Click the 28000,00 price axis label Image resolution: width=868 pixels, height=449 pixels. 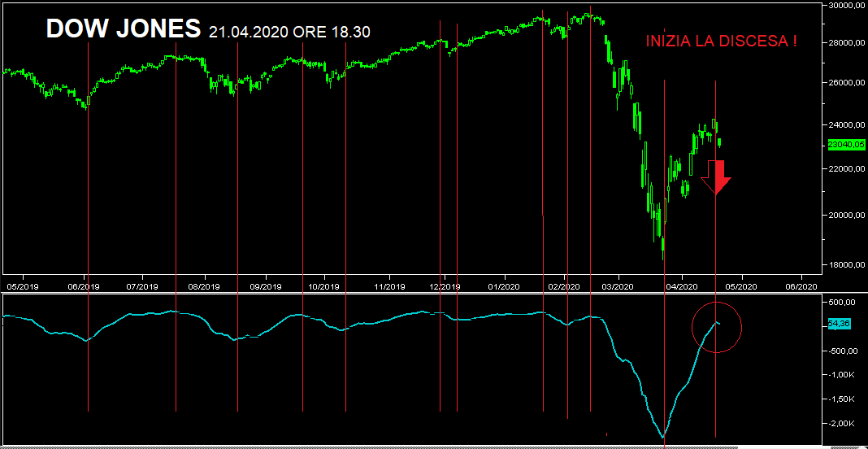pyautogui.click(x=846, y=42)
